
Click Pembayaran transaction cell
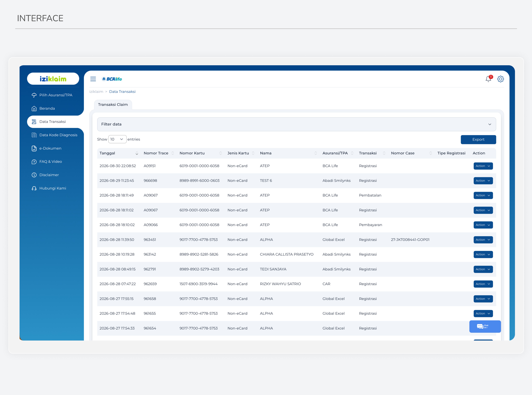point(370,225)
